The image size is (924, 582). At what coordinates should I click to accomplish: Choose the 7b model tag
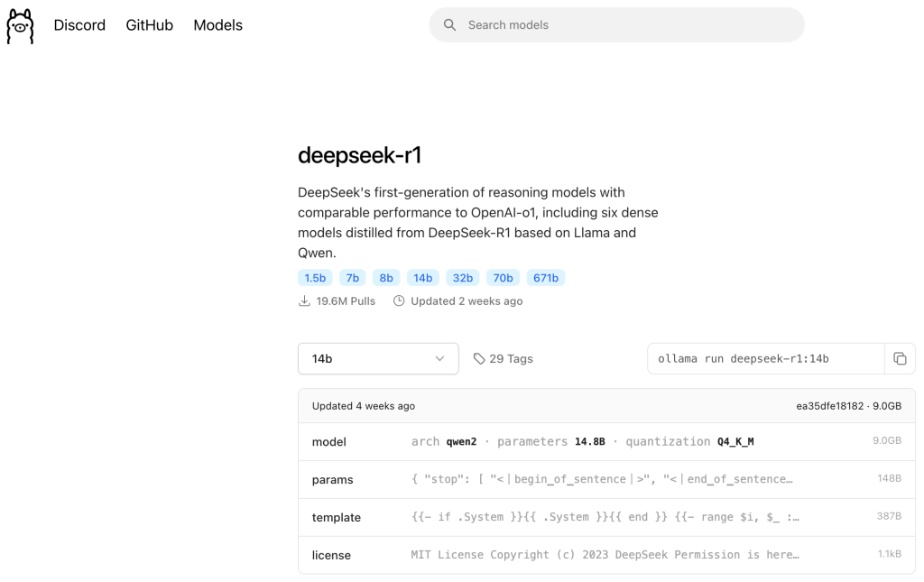(x=350, y=278)
